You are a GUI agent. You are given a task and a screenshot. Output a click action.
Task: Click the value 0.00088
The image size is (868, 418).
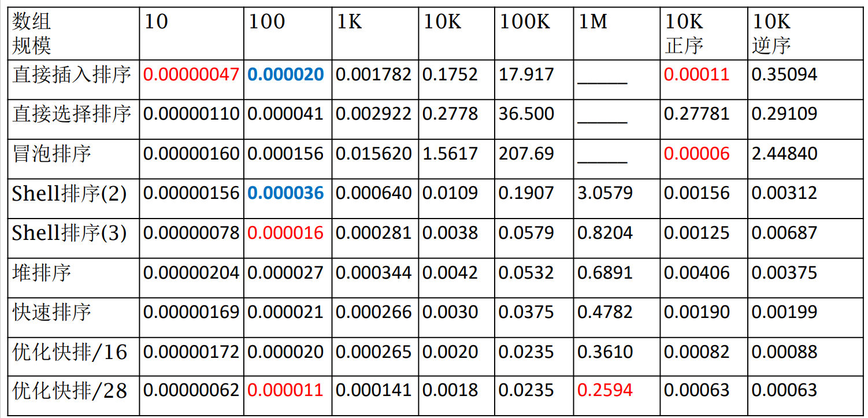785,352
